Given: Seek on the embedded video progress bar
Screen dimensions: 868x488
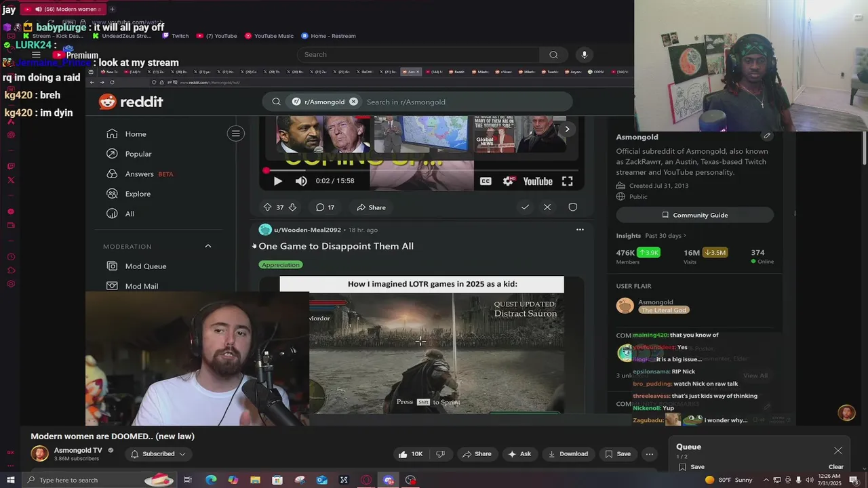Looking at the screenshot, I should pos(422,170).
